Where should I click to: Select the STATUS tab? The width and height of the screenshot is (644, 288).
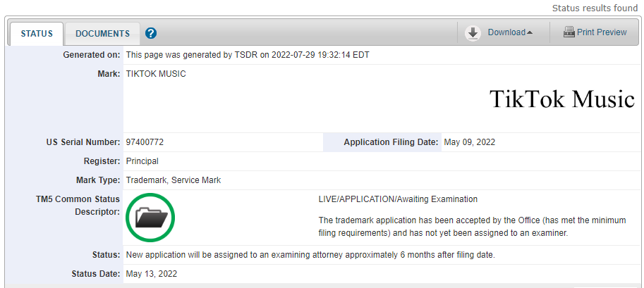(37, 34)
